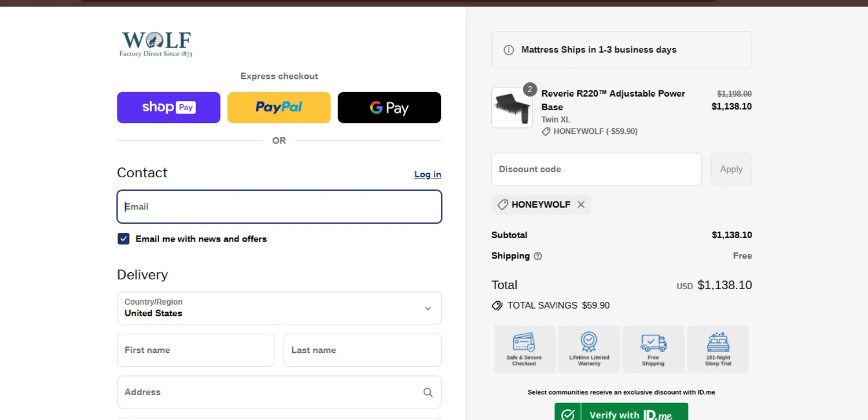Viewport: 868px width, 420px height.
Task: Select the First name field
Action: (x=196, y=350)
